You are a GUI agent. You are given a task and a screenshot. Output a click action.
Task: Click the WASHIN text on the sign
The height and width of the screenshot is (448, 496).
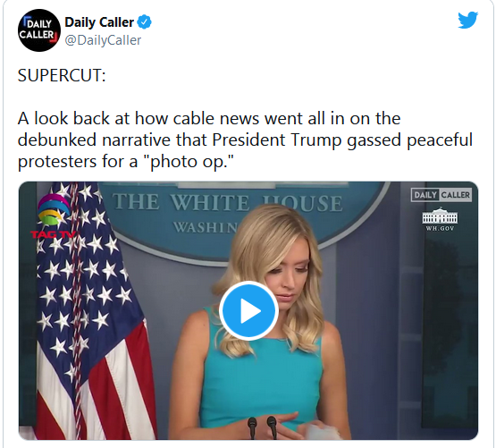[x=205, y=227]
